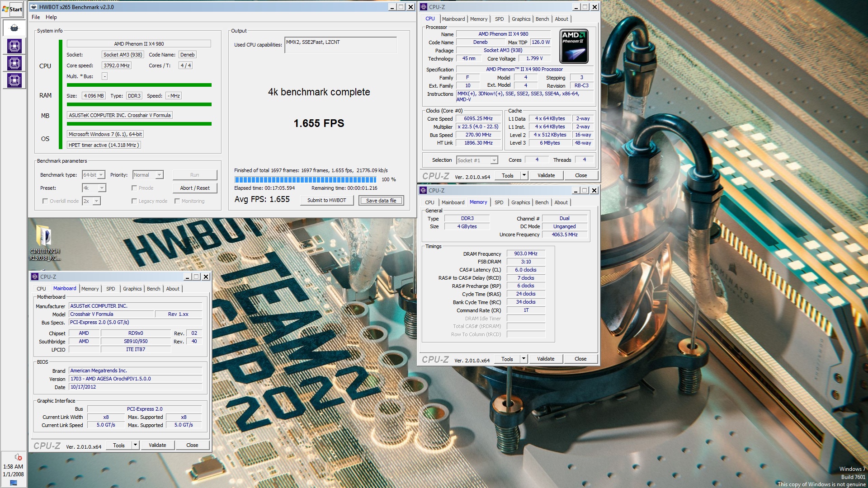This screenshot has height=488, width=868.
Task: Enable the Pmode checkbox
Action: [134, 188]
